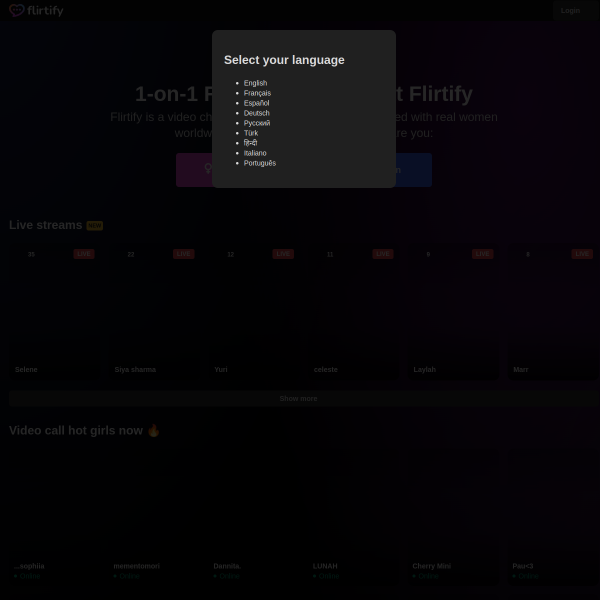The width and height of the screenshot is (600, 600).
Task: Select English language option
Action: [255, 83]
